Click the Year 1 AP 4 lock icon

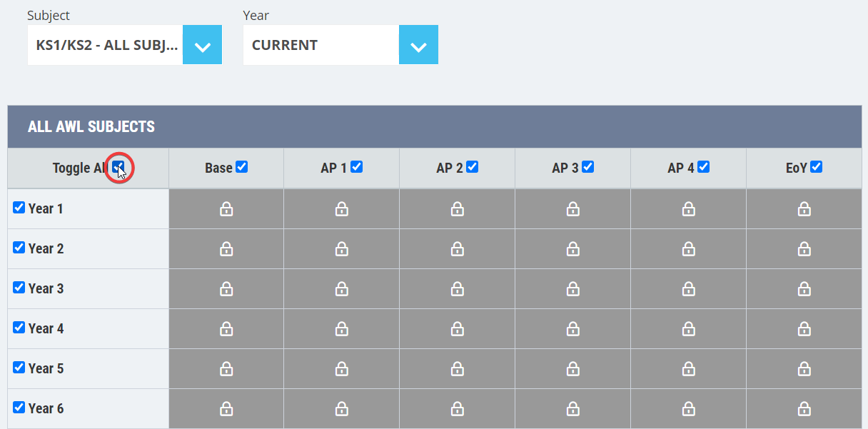coord(689,208)
